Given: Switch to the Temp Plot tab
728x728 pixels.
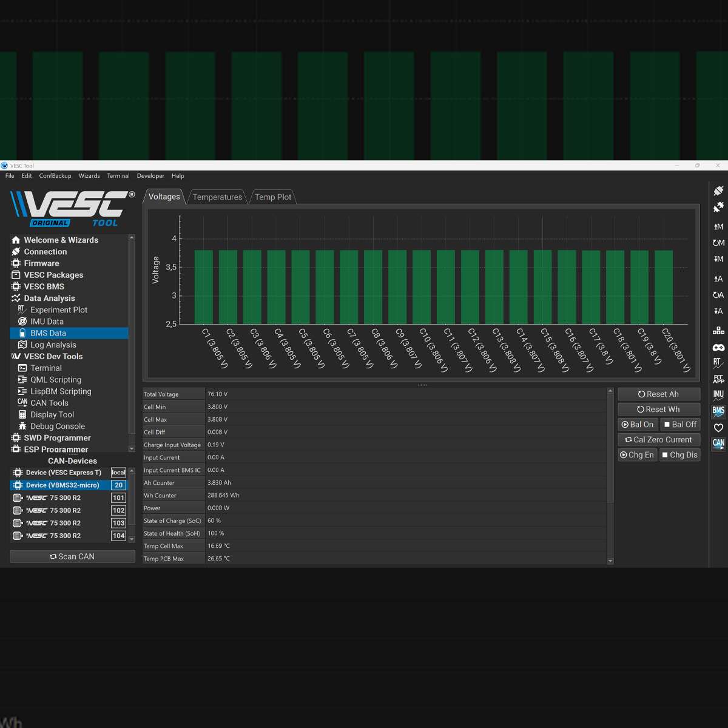Looking at the screenshot, I should point(273,197).
